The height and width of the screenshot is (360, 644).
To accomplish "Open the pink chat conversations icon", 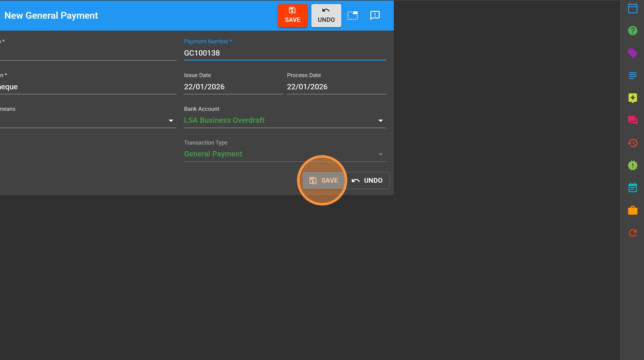I will point(632,121).
